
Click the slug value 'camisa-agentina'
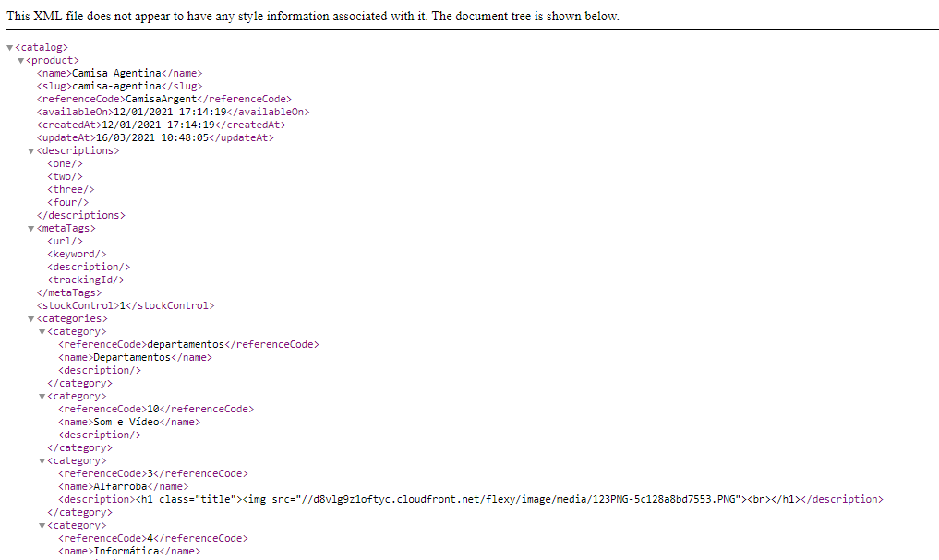[116, 86]
